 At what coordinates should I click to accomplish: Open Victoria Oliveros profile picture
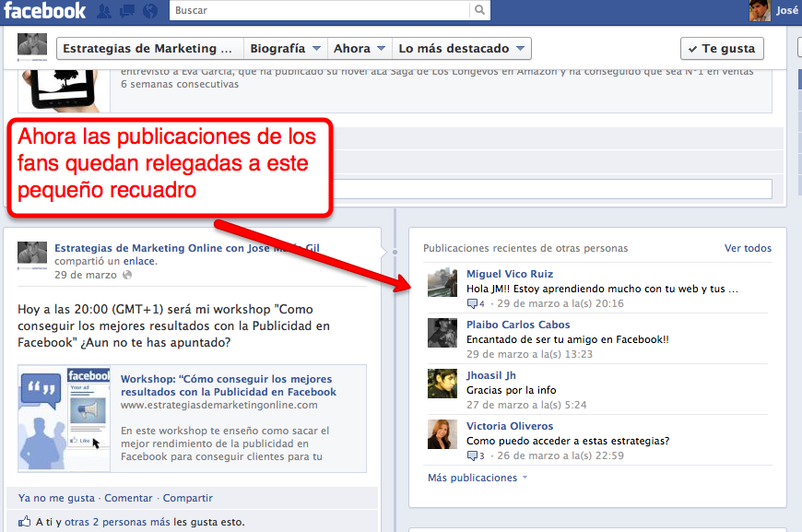(442, 433)
